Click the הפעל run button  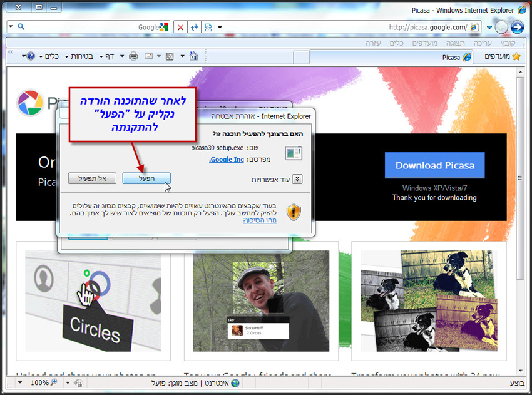pyautogui.click(x=146, y=178)
